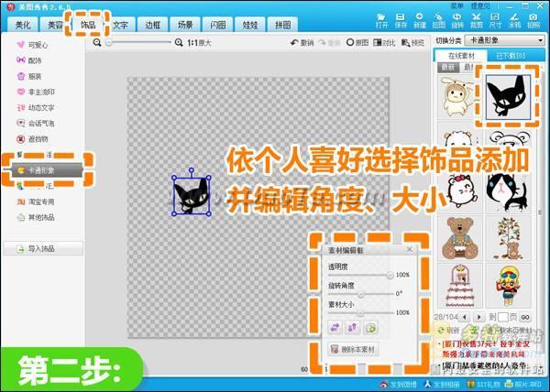Screen dimensions: 550x392
Task: Click the 对比 compare button
Action: click(384, 43)
